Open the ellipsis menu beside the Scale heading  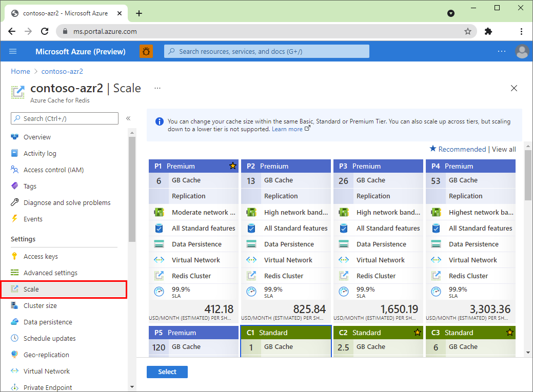157,88
